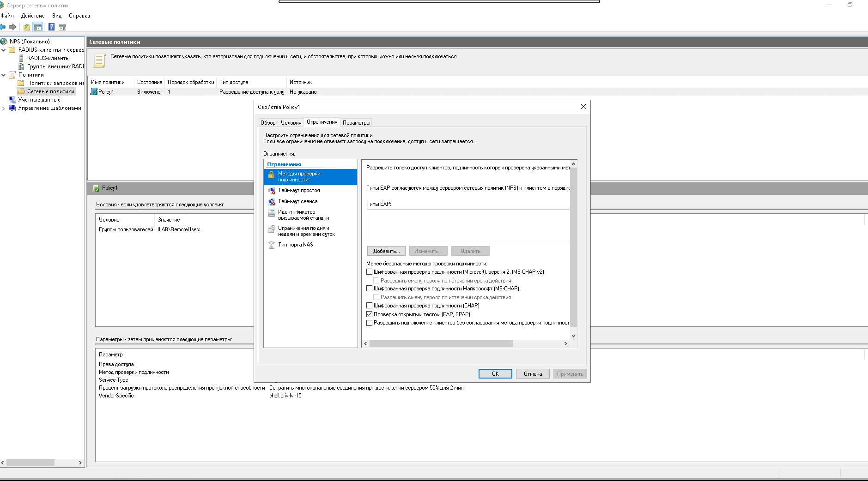Expand the Управление шаблонами tree node
Image resolution: width=868 pixels, height=481 pixels.
4,108
